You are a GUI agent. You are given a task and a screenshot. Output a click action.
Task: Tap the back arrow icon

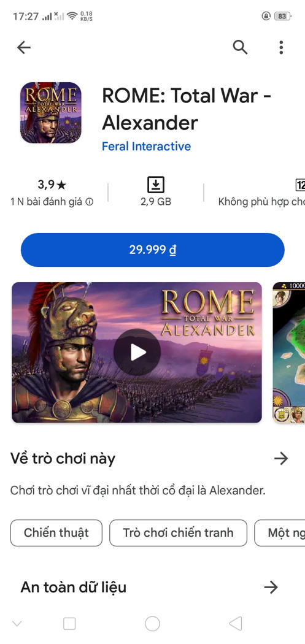pyautogui.click(x=24, y=48)
